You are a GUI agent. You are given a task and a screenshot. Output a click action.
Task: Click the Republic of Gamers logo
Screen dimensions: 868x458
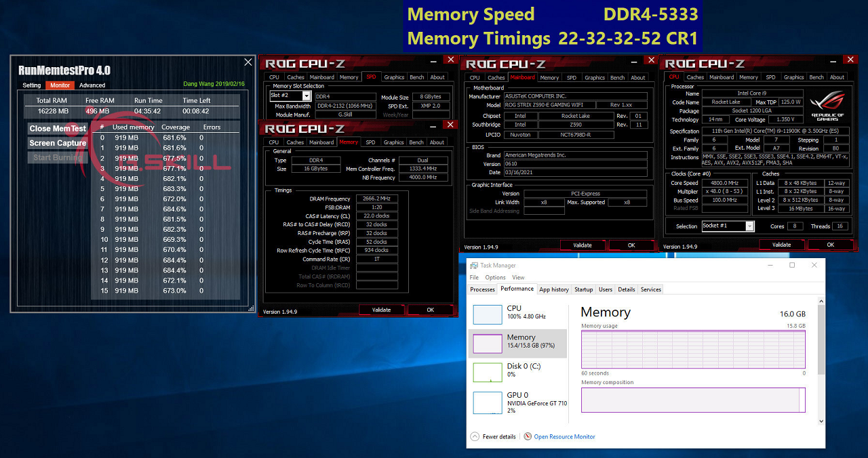click(x=827, y=106)
